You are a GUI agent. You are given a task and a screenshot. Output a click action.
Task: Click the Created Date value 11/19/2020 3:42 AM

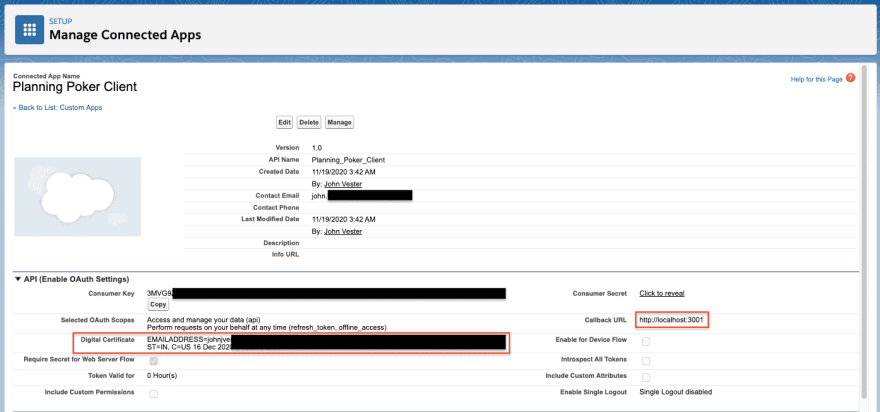pyautogui.click(x=343, y=171)
